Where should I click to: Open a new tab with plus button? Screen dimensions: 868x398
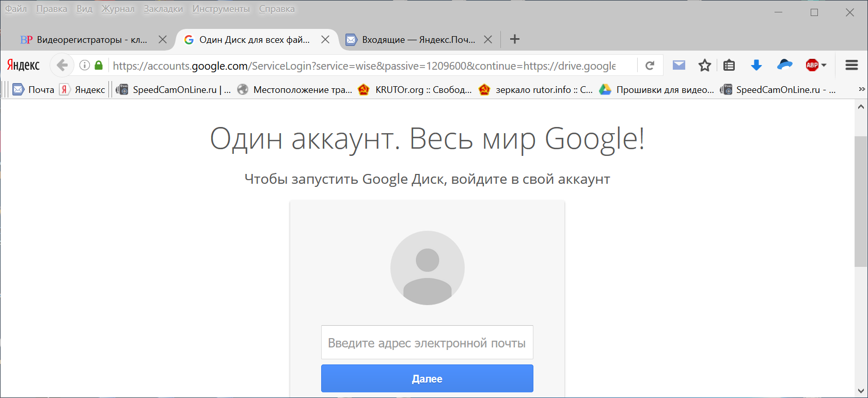514,39
